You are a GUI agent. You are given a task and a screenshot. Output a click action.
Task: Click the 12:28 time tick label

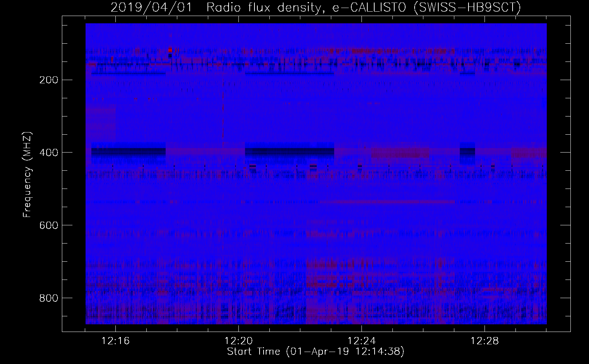[x=485, y=341]
